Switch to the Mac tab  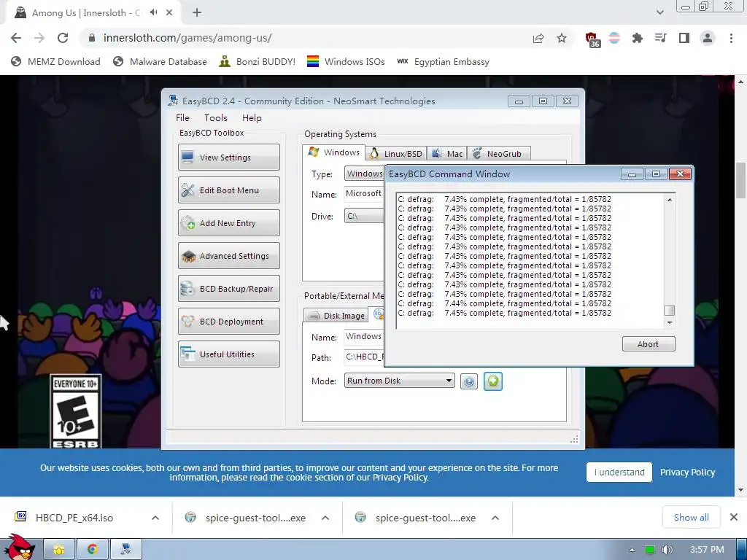point(447,153)
